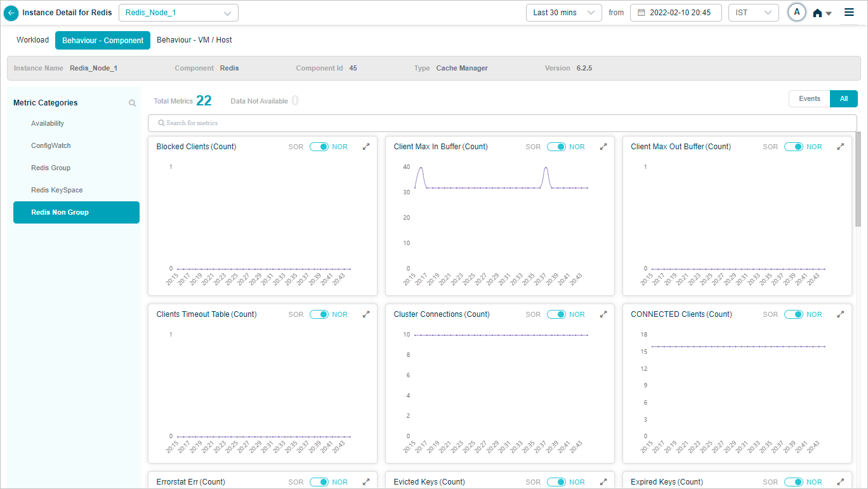
Task: Click the Metric Categories search icon
Action: (x=132, y=103)
